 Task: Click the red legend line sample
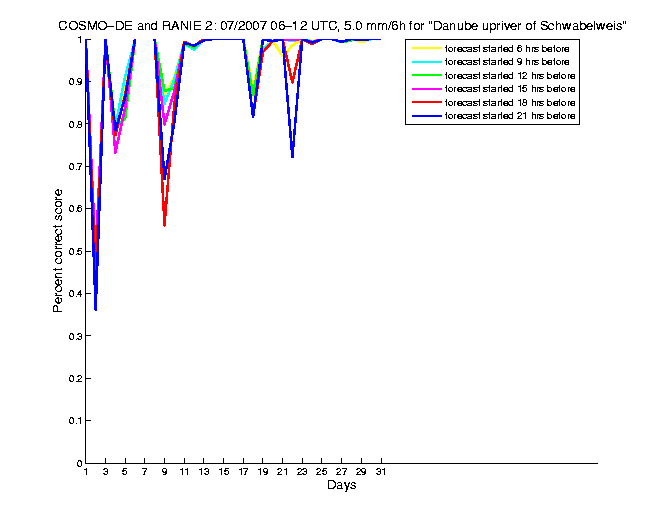click(427, 103)
